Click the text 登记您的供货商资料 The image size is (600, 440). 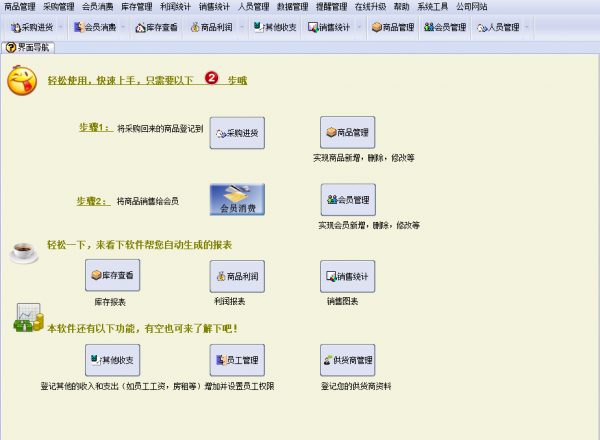click(356, 386)
